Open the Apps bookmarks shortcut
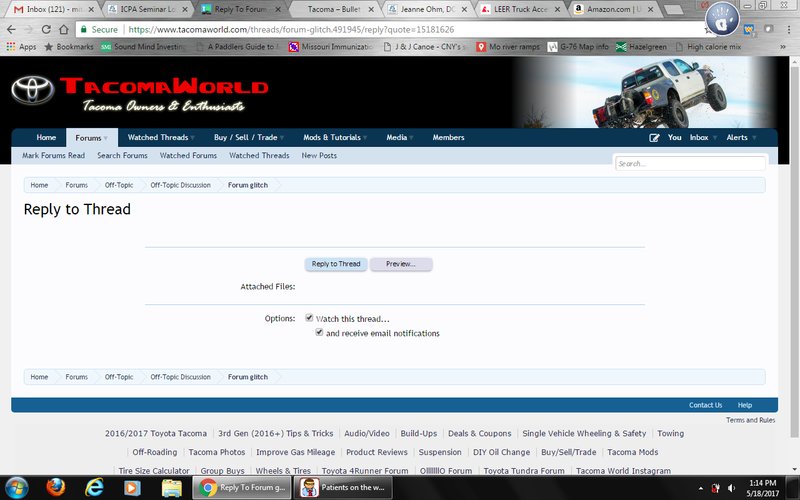The width and height of the screenshot is (800, 500). point(21,47)
